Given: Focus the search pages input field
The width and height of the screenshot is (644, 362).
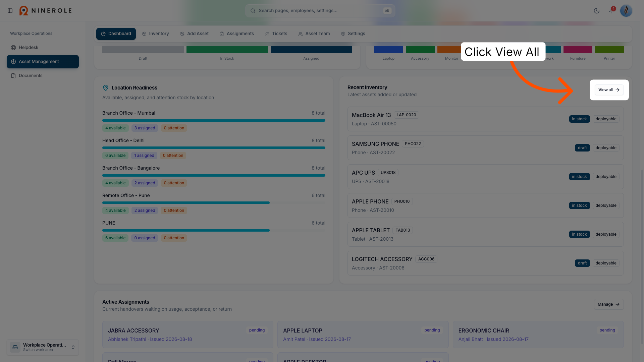Looking at the screenshot, I should click(320, 11).
